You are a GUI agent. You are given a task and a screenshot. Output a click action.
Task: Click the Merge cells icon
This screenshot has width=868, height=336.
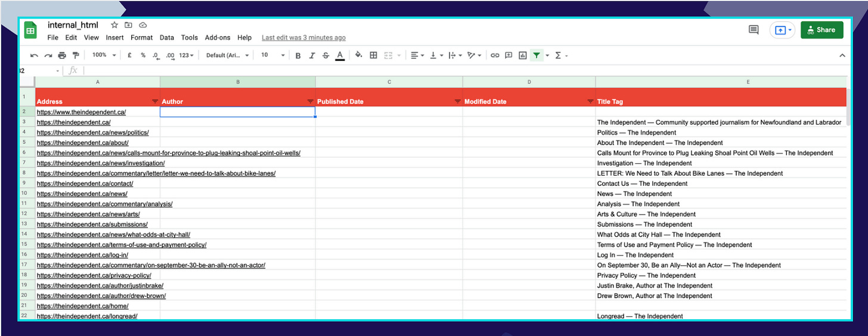click(x=388, y=55)
